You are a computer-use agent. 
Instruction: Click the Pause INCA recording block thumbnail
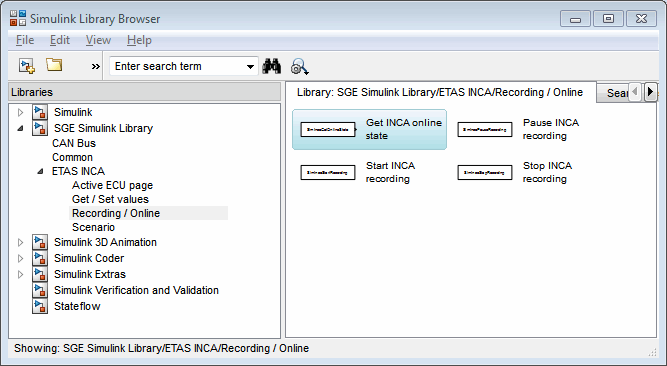pyautogui.click(x=485, y=129)
